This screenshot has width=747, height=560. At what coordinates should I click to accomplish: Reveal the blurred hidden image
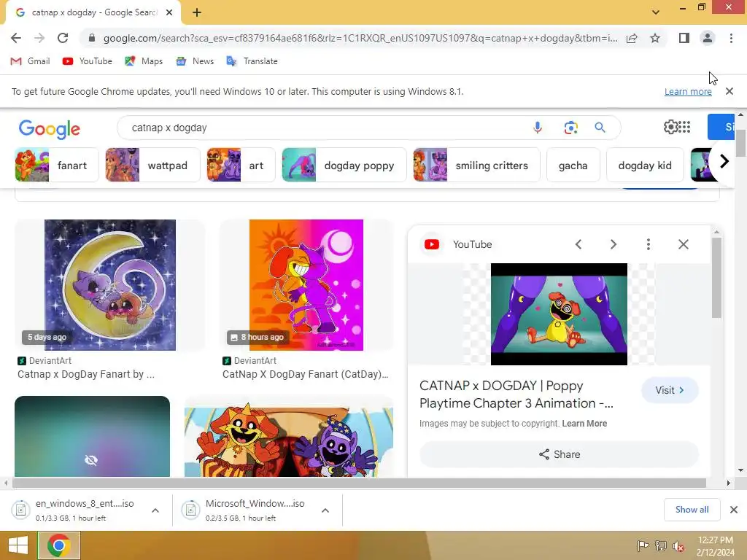pyautogui.click(x=92, y=436)
